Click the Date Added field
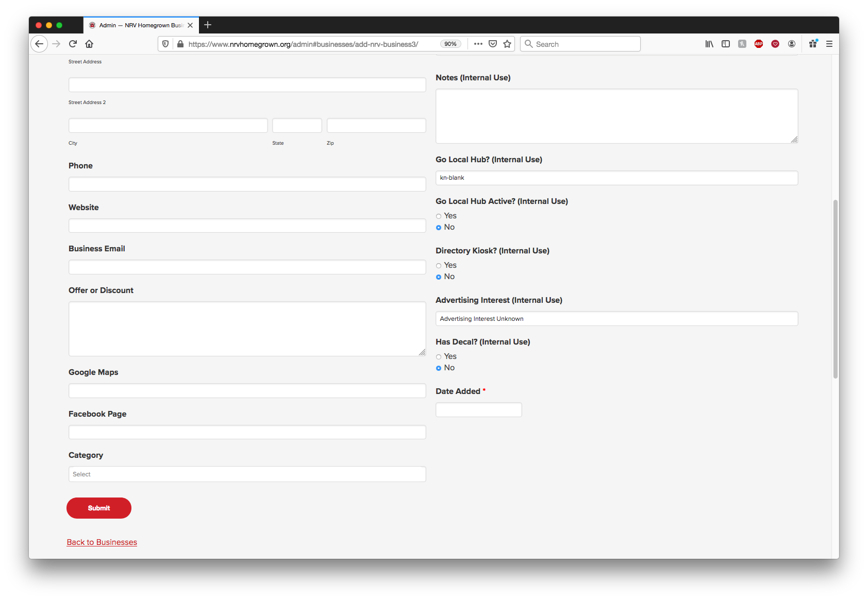This screenshot has width=868, height=600. 478,410
